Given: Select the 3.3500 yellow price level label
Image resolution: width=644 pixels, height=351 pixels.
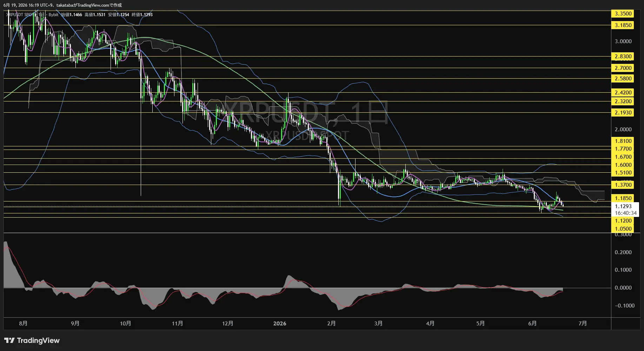Looking at the screenshot, I should [x=623, y=14].
